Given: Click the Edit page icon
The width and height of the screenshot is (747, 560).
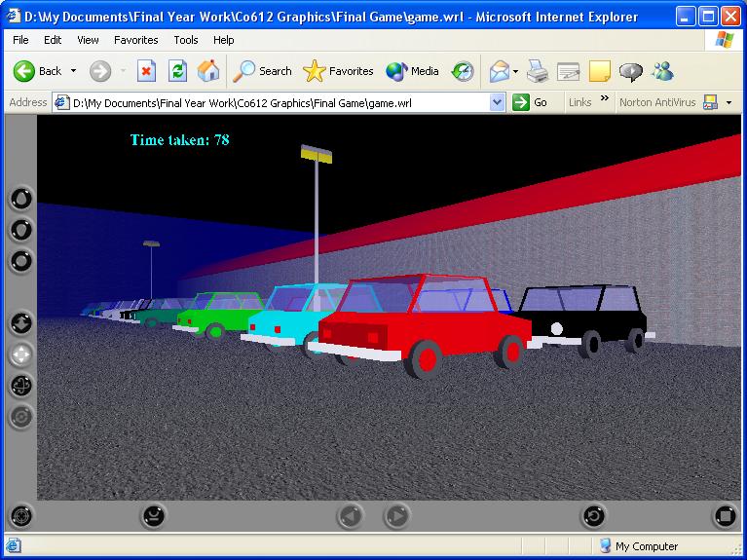Looking at the screenshot, I should 569,71.
